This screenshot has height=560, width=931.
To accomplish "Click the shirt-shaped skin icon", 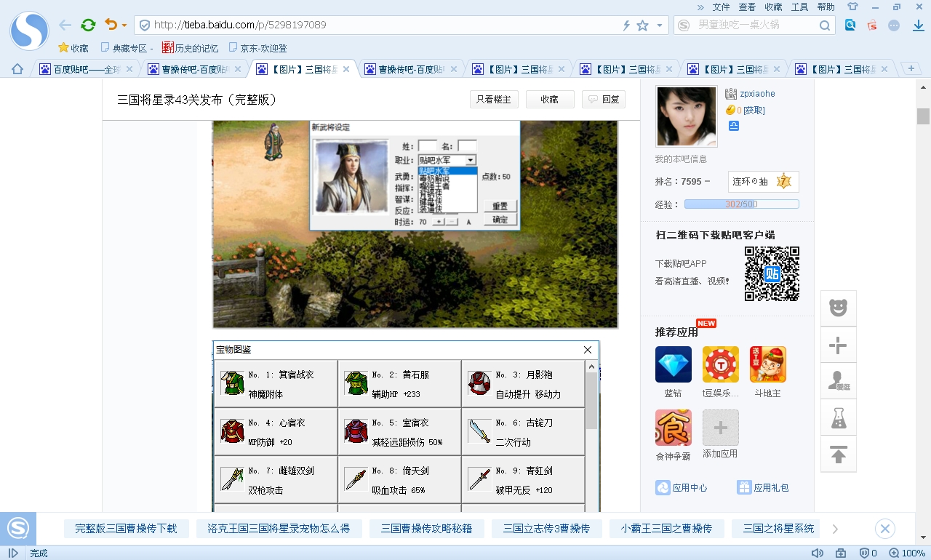I will [852, 7].
